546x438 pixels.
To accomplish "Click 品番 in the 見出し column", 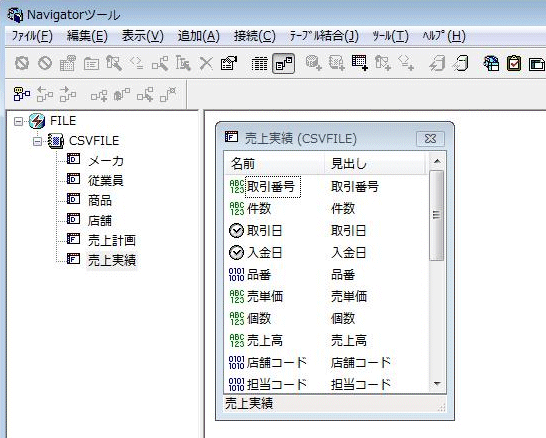I will pyautogui.click(x=343, y=275).
